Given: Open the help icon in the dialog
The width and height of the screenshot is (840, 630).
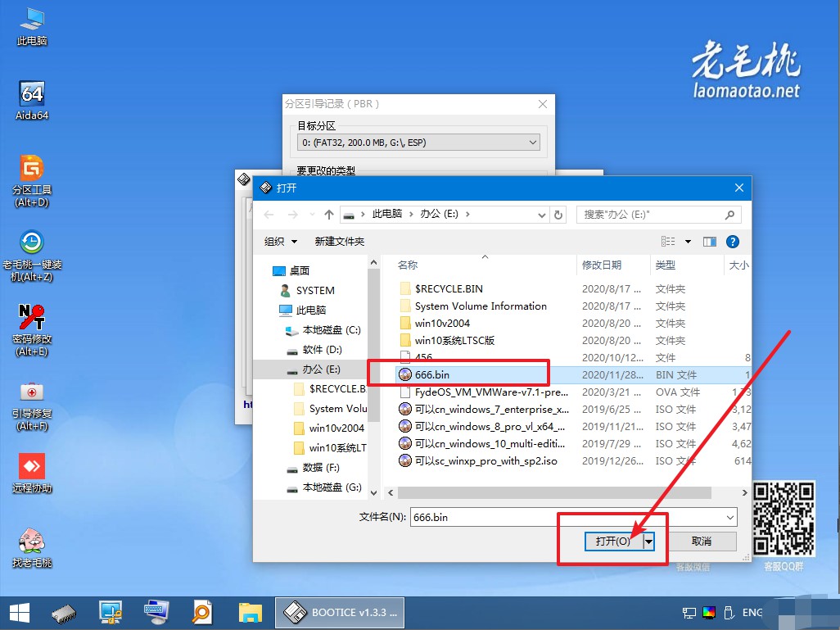Looking at the screenshot, I should click(732, 242).
